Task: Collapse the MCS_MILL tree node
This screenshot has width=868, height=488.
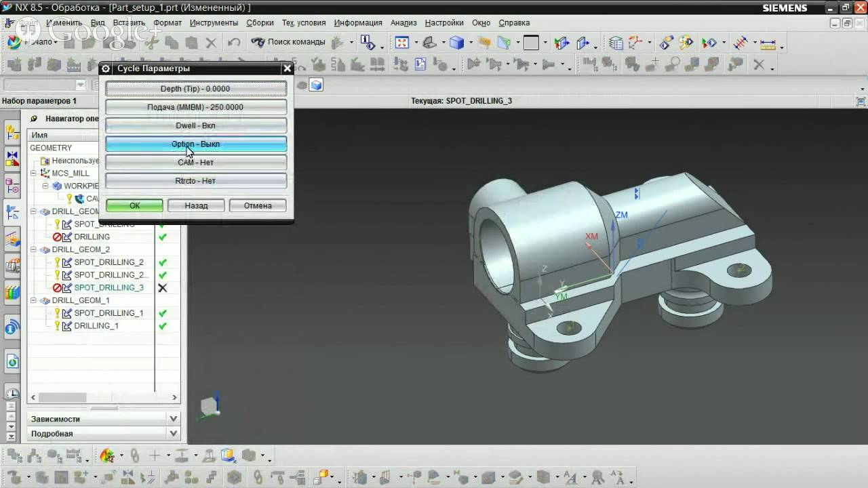Action: click(x=34, y=173)
